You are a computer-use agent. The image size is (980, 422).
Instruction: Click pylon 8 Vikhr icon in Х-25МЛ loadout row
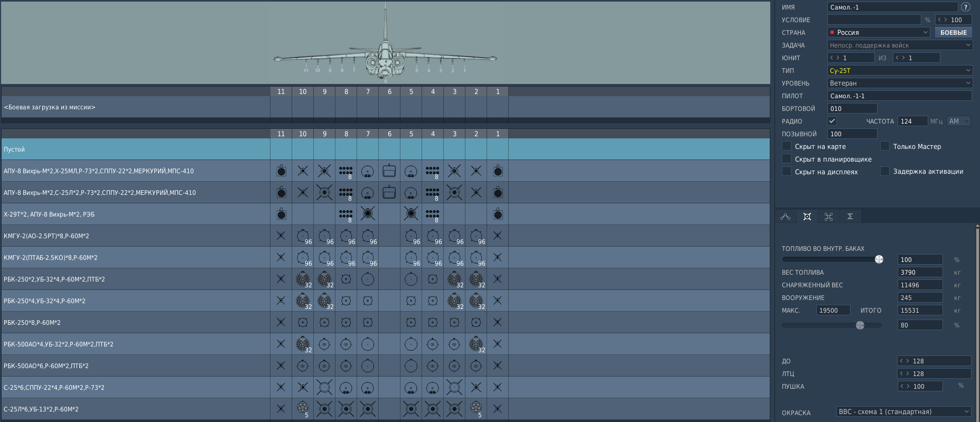346,172
